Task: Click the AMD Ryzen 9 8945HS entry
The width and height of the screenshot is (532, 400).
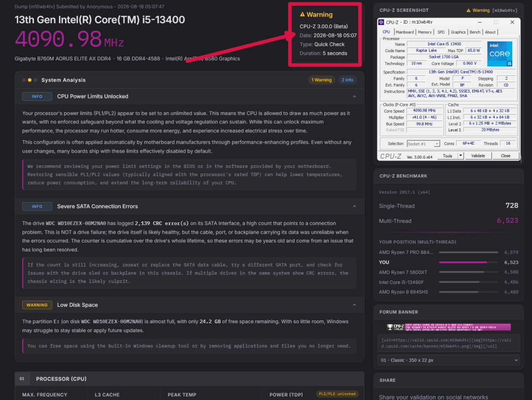Action: (403, 292)
